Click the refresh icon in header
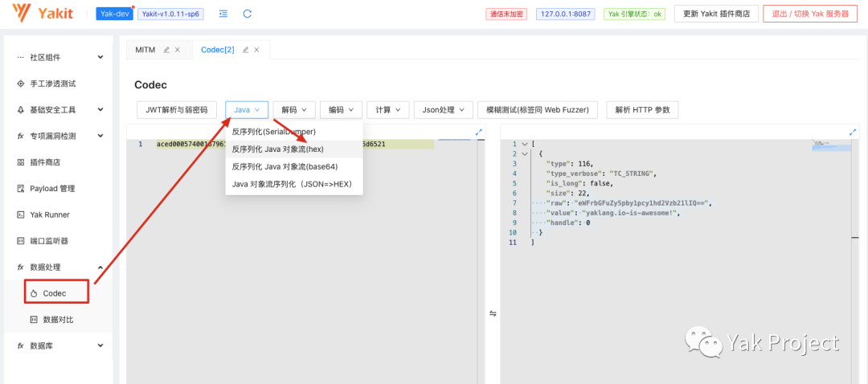 (x=248, y=14)
